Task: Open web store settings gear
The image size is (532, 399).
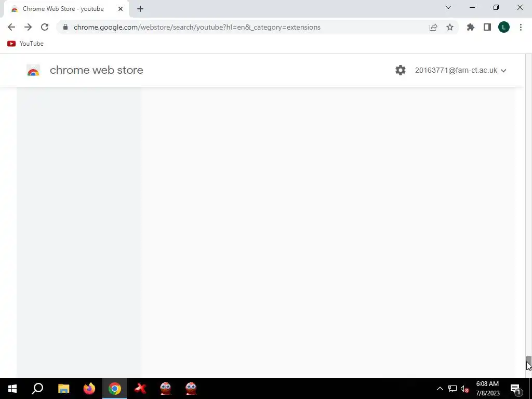Action: pos(401,70)
